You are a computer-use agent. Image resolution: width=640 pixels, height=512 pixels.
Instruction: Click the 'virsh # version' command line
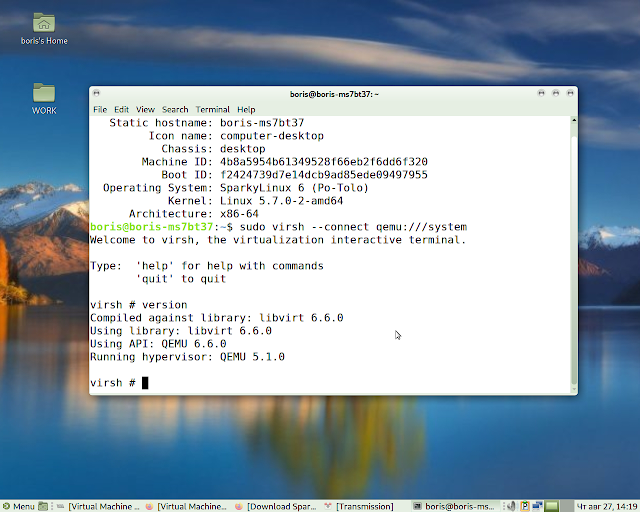(x=139, y=305)
